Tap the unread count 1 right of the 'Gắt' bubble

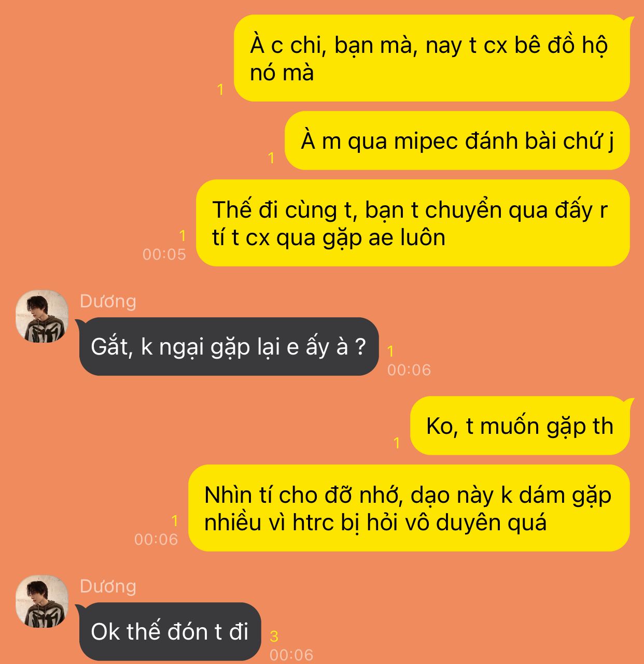pyautogui.click(x=391, y=351)
